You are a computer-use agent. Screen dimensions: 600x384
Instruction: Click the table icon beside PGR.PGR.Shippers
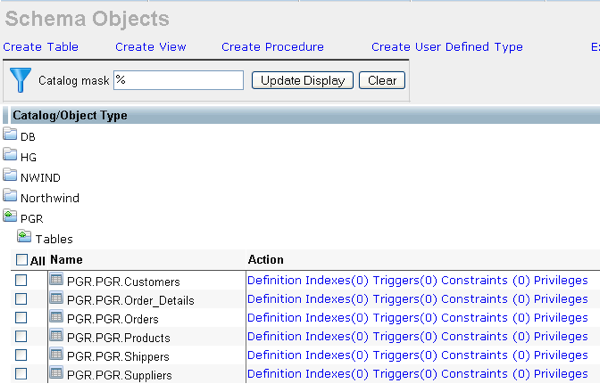56,355
